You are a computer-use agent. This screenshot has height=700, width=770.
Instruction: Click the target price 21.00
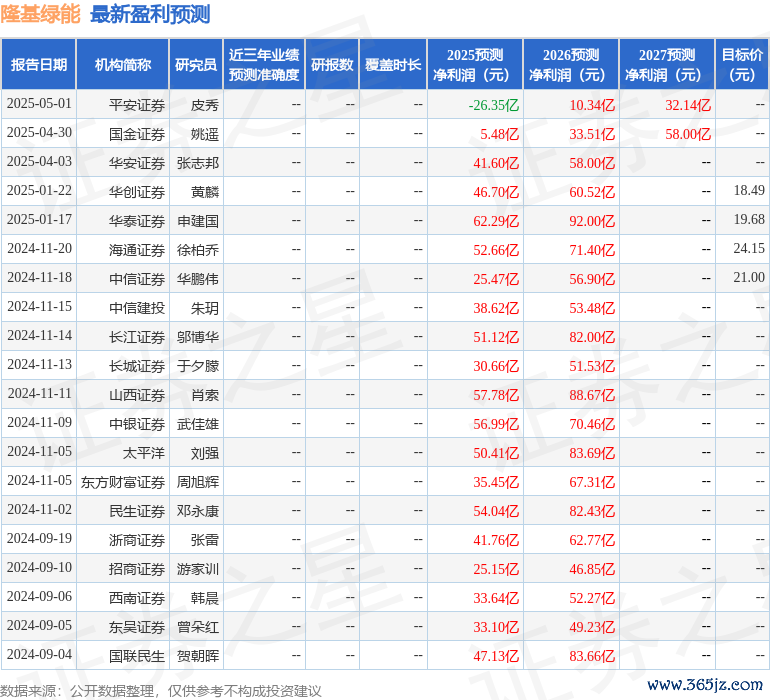[x=749, y=278]
